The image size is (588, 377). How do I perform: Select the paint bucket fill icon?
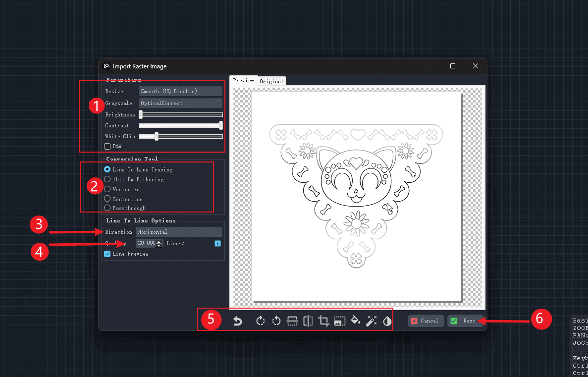pos(355,321)
